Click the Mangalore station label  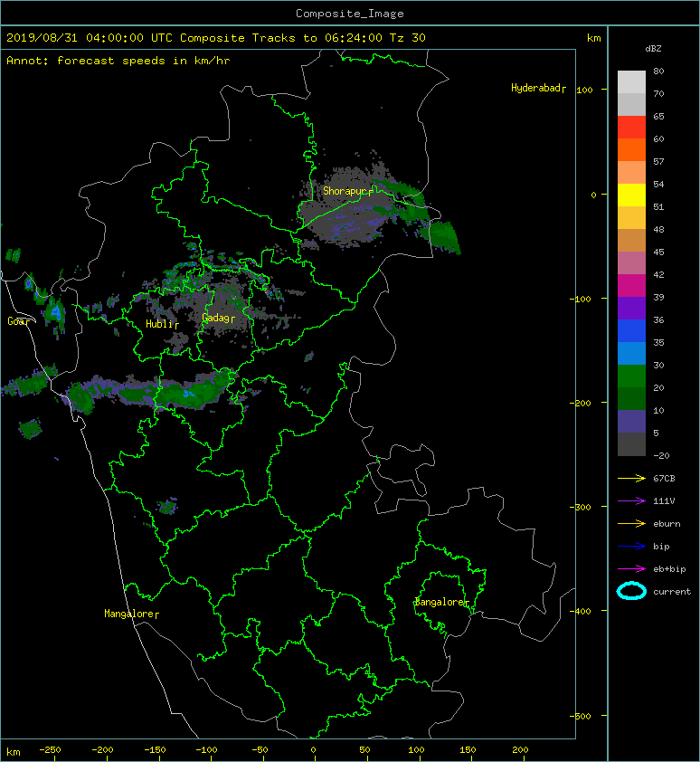click(131, 614)
